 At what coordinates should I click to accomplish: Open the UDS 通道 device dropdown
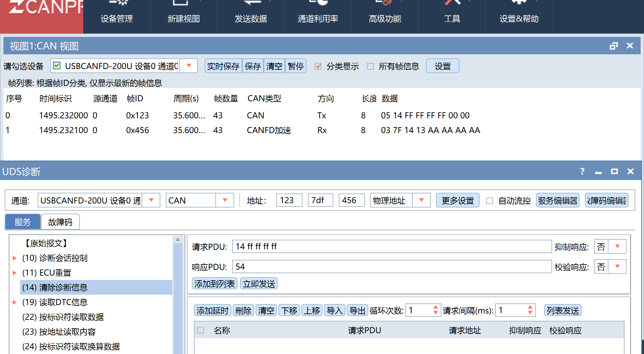[x=151, y=200]
